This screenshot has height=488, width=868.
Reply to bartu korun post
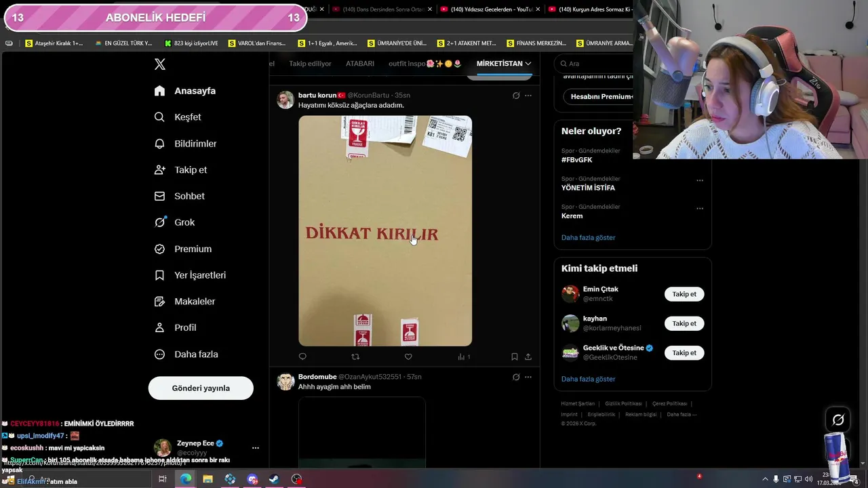pyautogui.click(x=302, y=357)
